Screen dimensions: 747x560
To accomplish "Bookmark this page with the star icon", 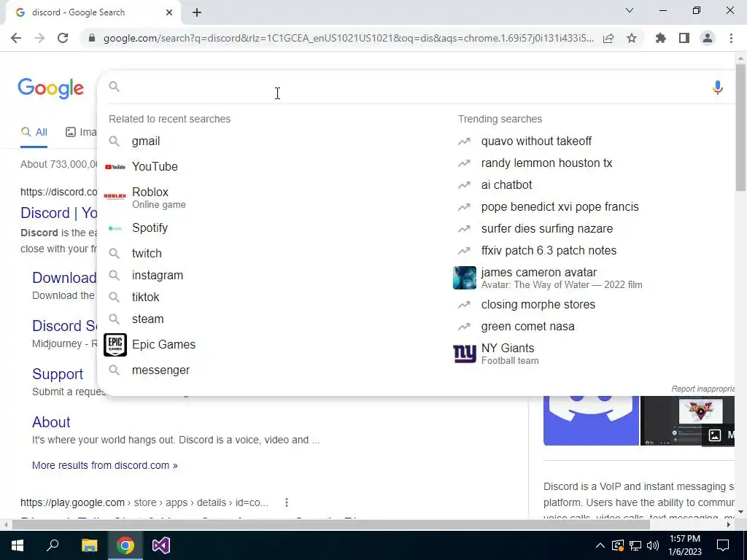I will [x=632, y=38].
